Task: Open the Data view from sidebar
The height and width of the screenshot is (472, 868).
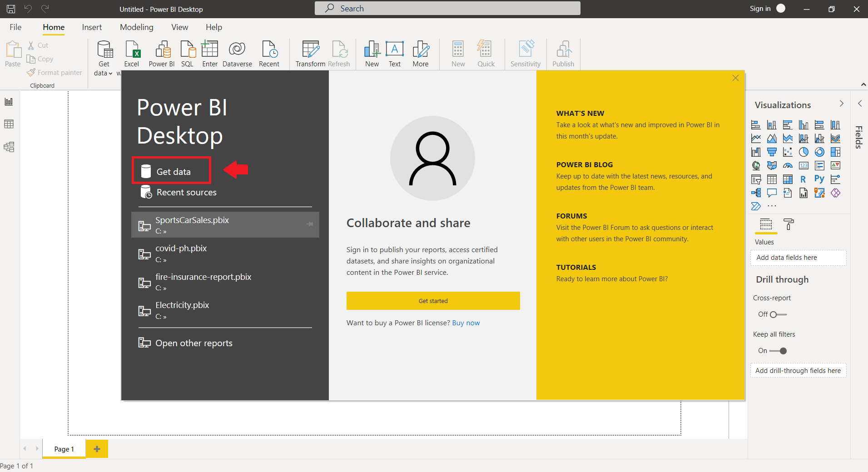Action: [x=9, y=124]
